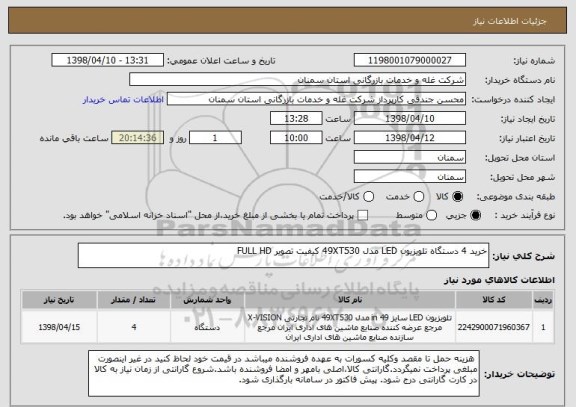Image resolution: width=576 pixels, height=407 pixels.
Task: Select the جزیی purchase type radio
Action: 475,215
